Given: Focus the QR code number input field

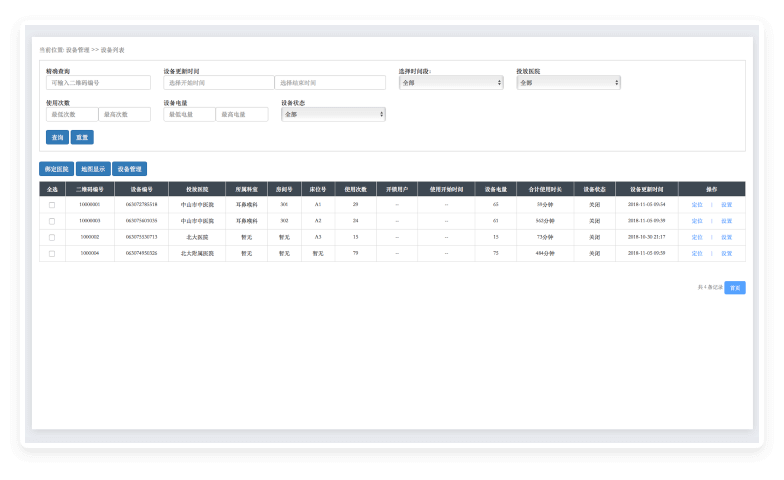Looking at the screenshot, I should click(x=98, y=83).
